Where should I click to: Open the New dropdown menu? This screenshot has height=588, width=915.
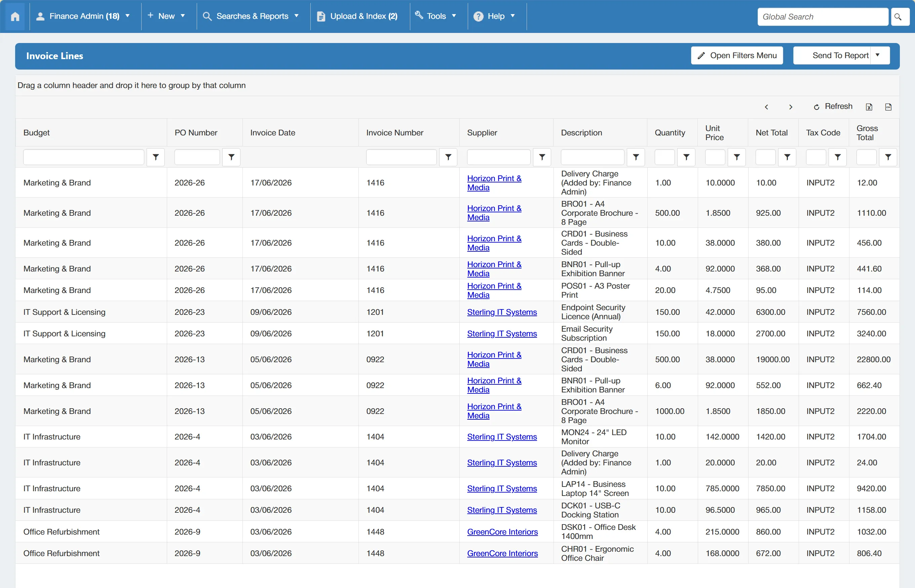point(166,16)
